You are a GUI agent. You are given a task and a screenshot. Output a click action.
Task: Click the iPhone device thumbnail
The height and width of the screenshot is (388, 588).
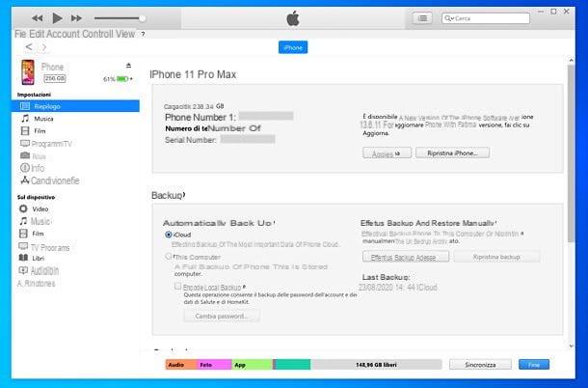[x=28, y=72]
